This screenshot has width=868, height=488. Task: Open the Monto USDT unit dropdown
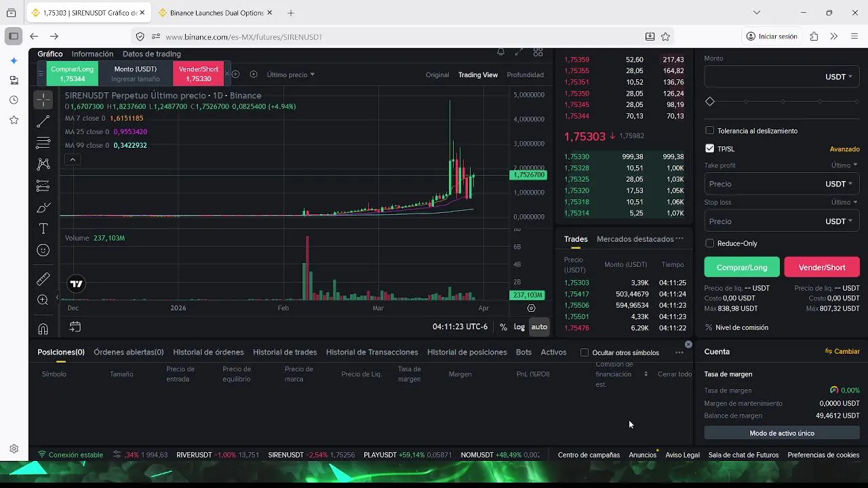pyautogui.click(x=839, y=77)
